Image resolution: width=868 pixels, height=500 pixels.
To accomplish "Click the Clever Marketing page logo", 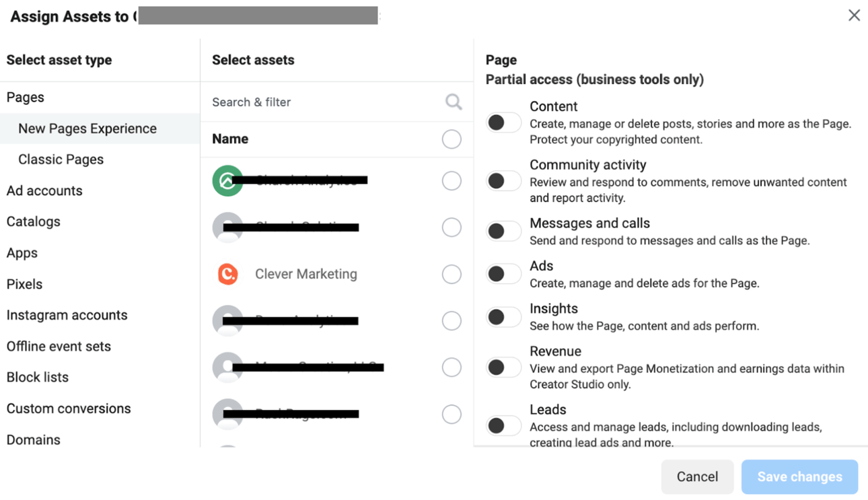I will (x=228, y=274).
